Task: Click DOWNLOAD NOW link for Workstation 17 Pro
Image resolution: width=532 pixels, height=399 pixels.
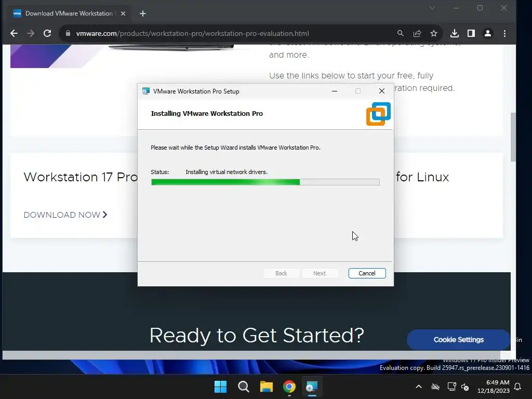Action: (x=65, y=215)
